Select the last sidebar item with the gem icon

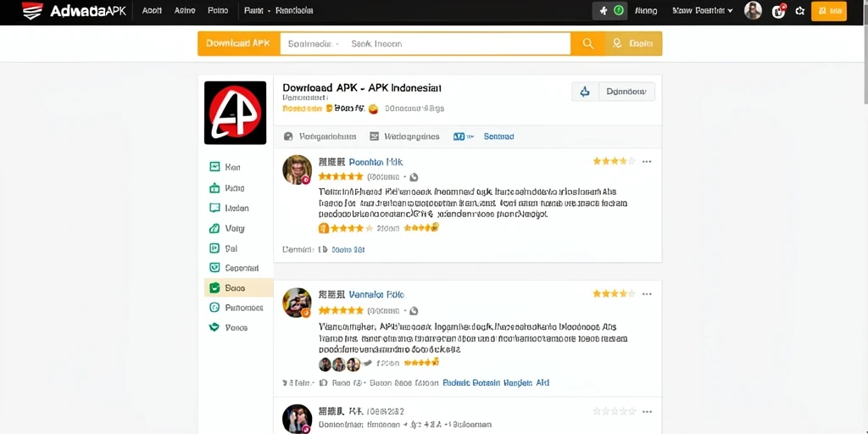228,328
